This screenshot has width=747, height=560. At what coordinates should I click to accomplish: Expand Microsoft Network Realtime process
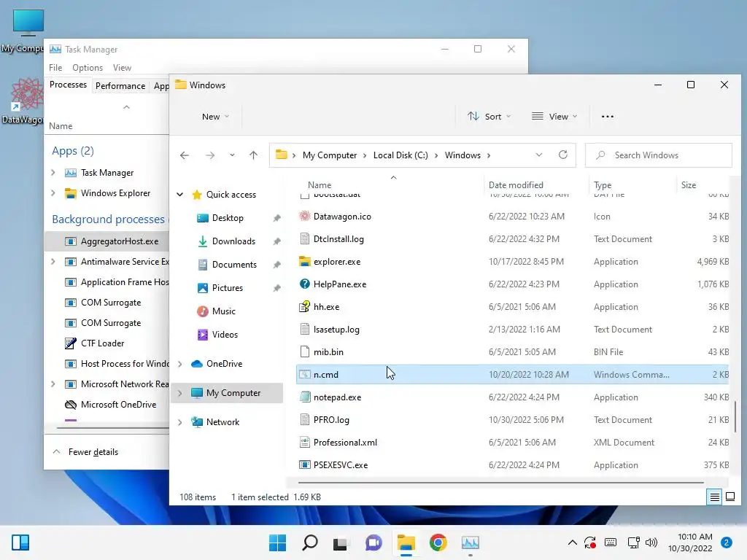[x=53, y=384]
